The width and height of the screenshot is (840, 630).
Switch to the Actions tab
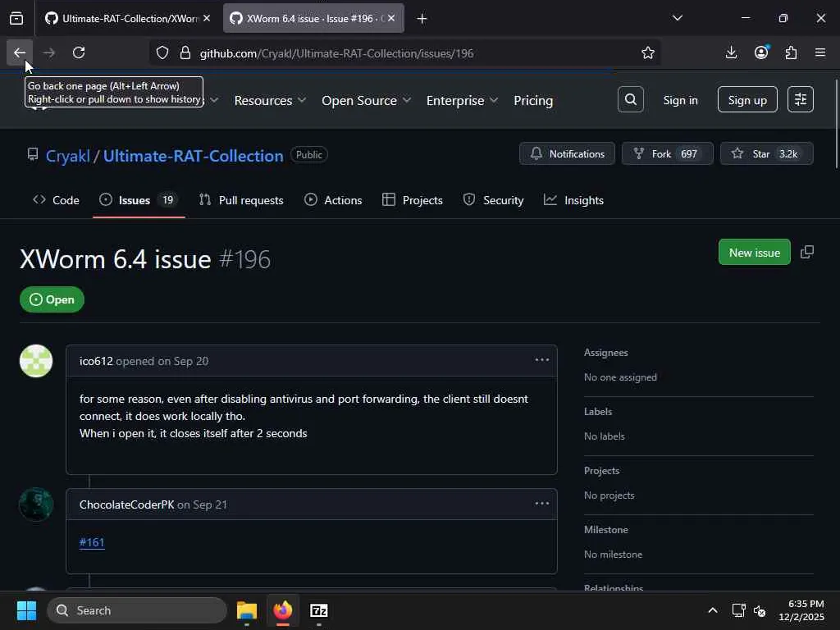click(x=333, y=200)
